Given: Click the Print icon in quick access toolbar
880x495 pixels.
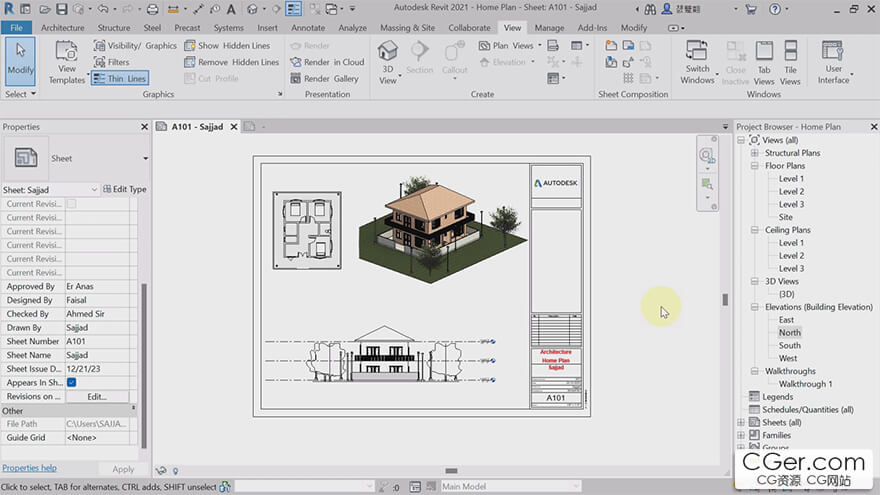Looking at the screenshot, I should click(152, 9).
